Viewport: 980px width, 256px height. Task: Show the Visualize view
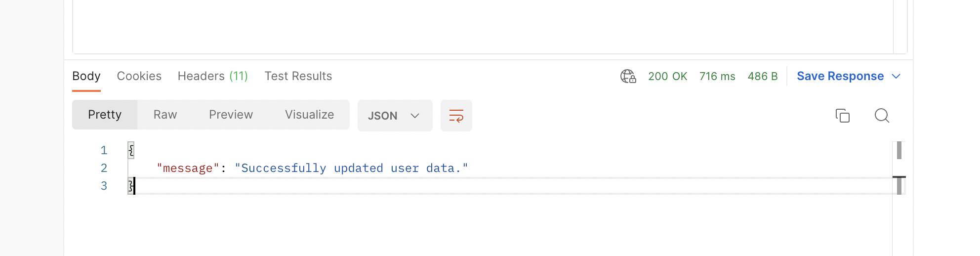point(309,115)
